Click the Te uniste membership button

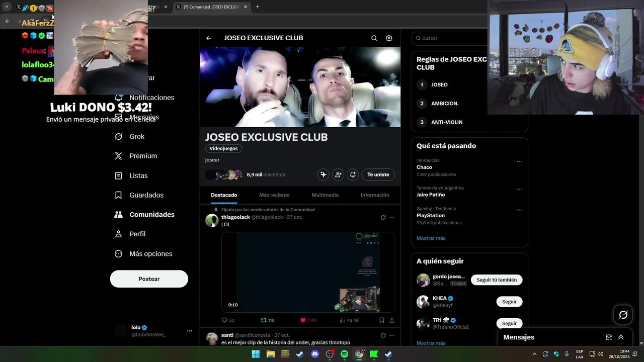pos(378,174)
